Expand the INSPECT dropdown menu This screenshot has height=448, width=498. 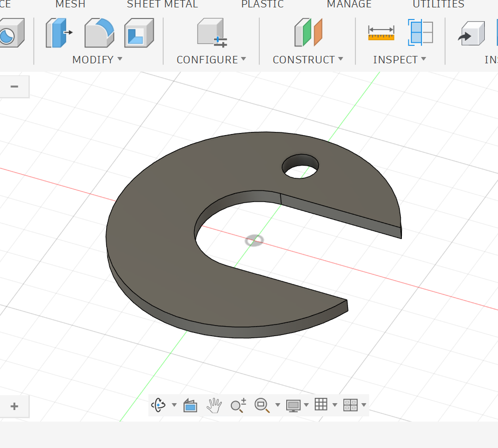(x=400, y=59)
